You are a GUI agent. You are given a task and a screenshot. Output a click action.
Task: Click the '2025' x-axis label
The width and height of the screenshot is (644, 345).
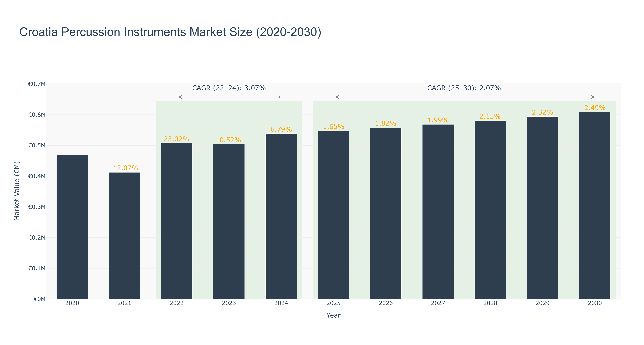333,303
